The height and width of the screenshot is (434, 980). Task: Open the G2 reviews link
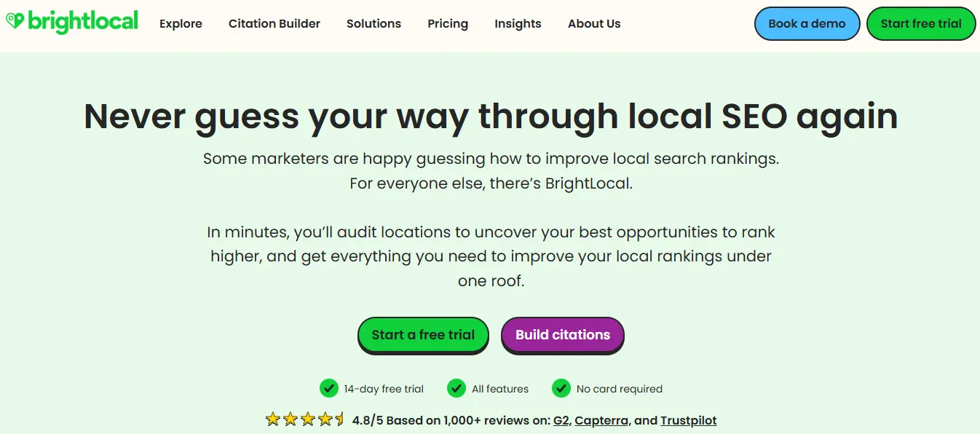click(x=561, y=420)
